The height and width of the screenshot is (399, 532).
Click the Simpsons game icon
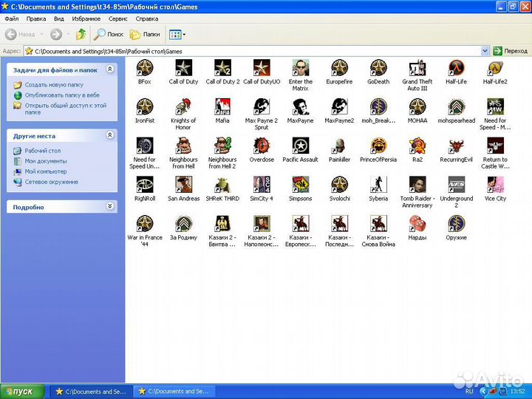coord(301,185)
